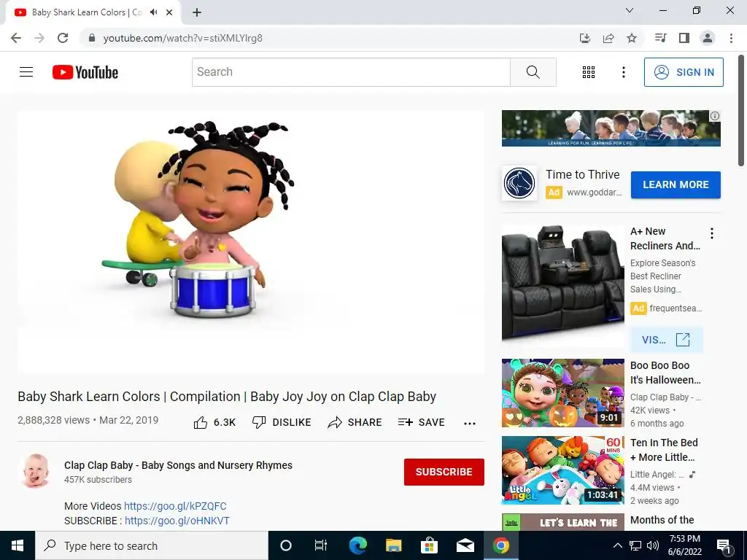The image size is (747, 560).
Task: Open Chrome three-dot menu
Action: 731,38
